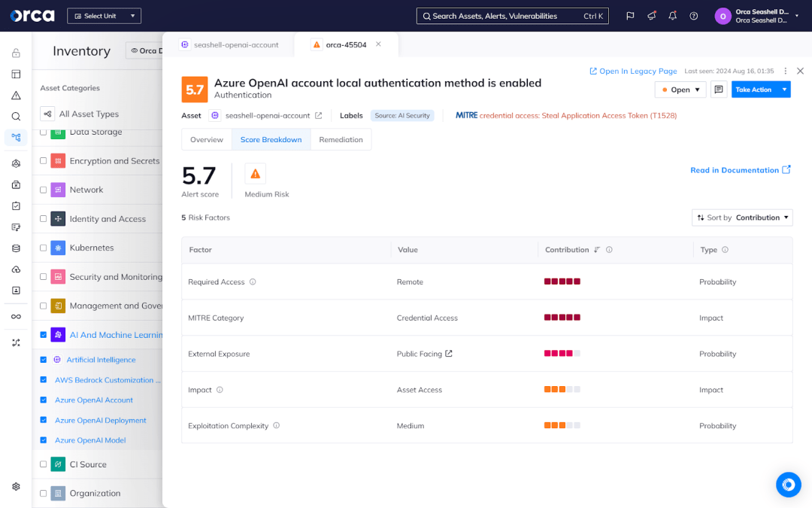The width and height of the screenshot is (812, 508).
Task: Check the Kubernetes checkbox
Action: pyautogui.click(x=44, y=248)
